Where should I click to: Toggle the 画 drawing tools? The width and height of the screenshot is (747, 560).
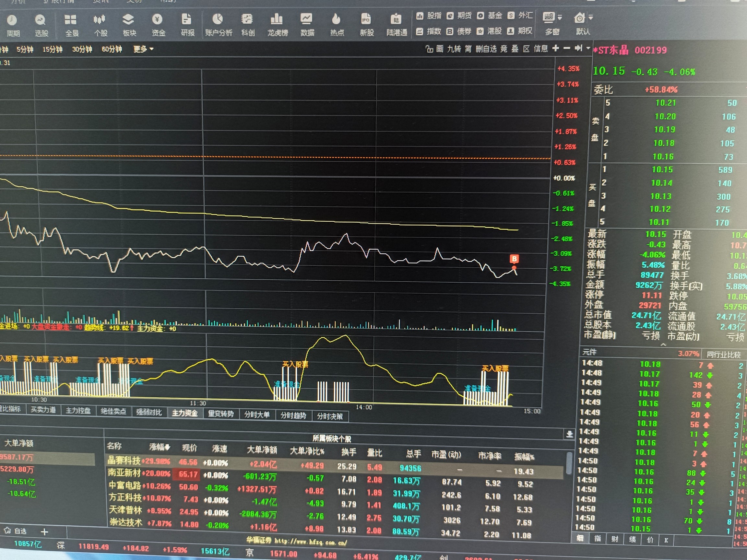tap(439, 49)
